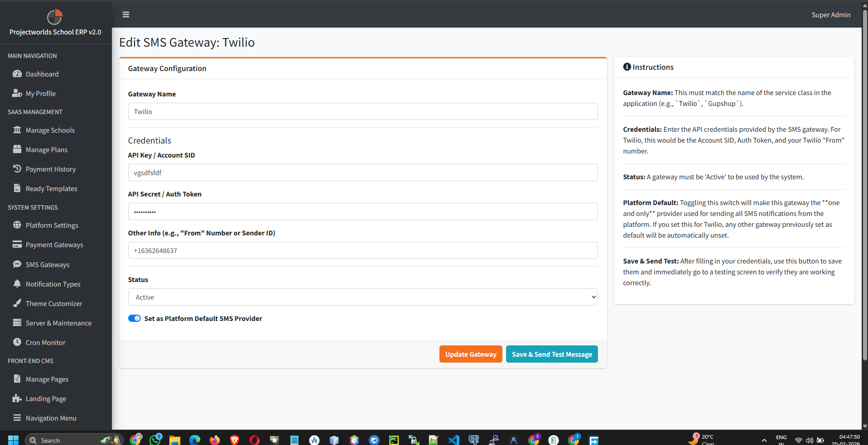Expand hidden icons in the system tray

[x=764, y=440]
